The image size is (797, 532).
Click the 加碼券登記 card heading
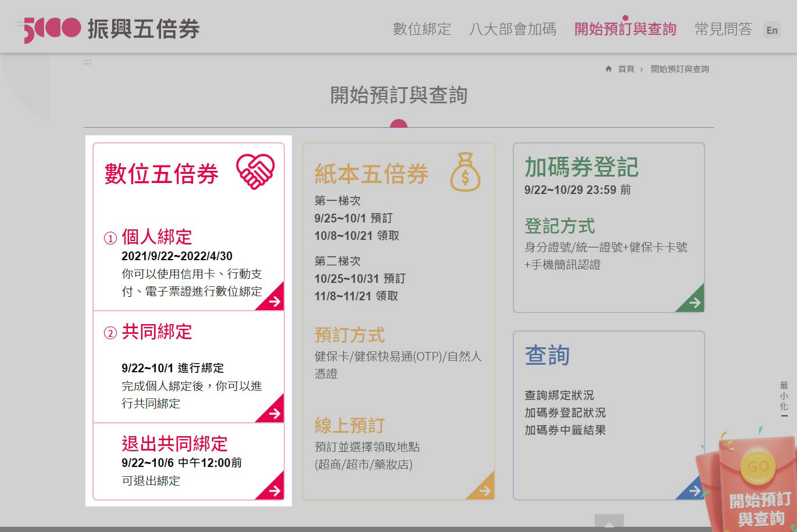click(581, 167)
